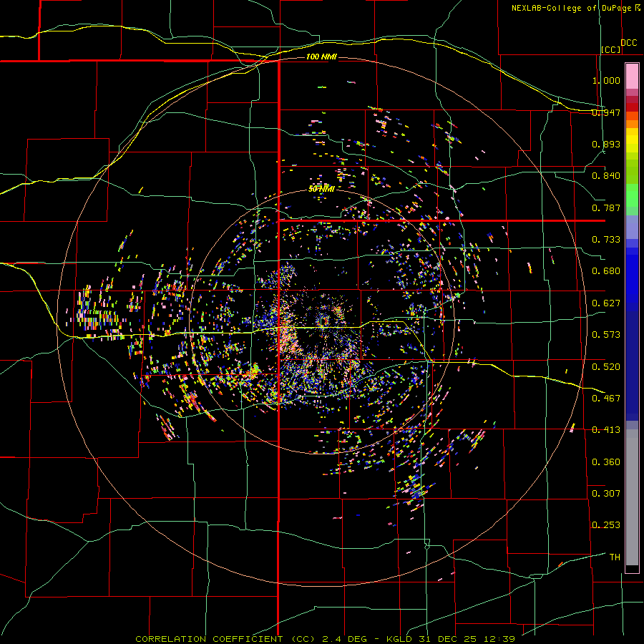Screen dimensions: 644x644
Task: Pick the 0.840 scale value
Action: pyautogui.click(x=606, y=176)
